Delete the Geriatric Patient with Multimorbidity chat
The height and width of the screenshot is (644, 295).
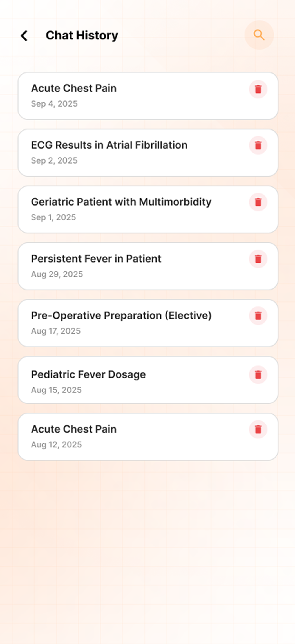click(258, 202)
